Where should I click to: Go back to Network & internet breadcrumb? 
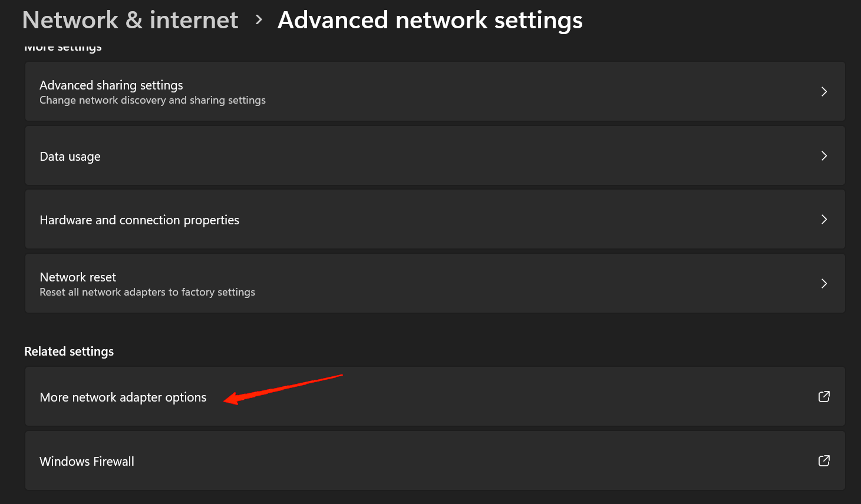(130, 20)
